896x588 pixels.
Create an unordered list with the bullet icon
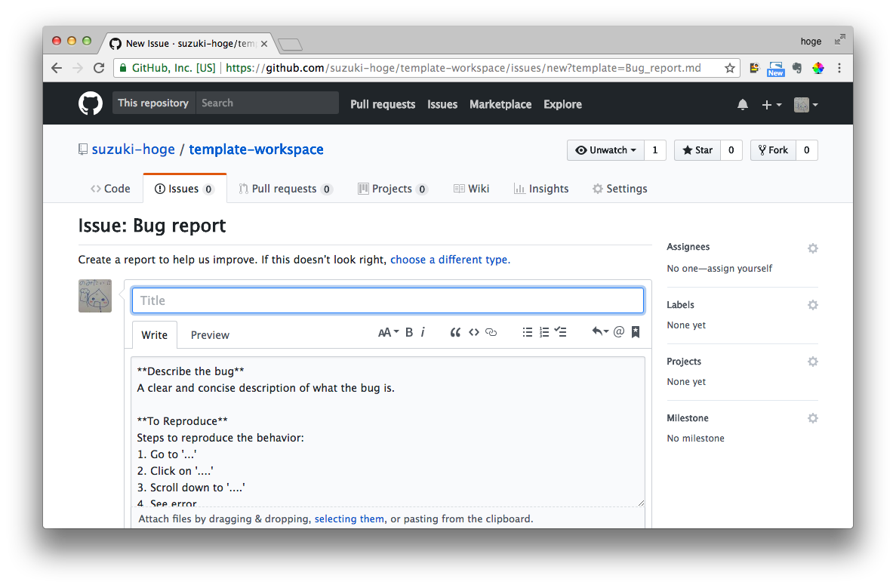[x=527, y=332]
